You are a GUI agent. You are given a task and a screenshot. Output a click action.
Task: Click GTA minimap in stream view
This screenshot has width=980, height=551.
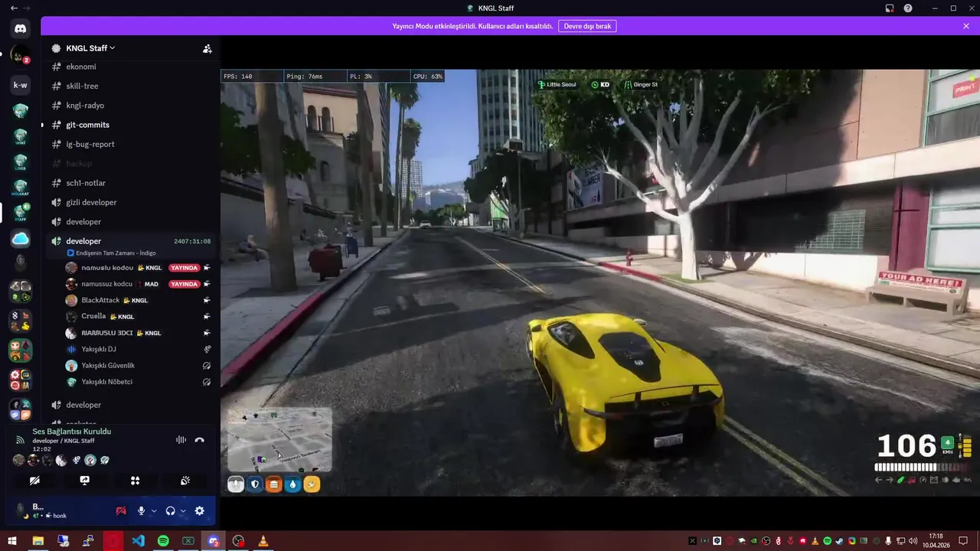click(279, 439)
